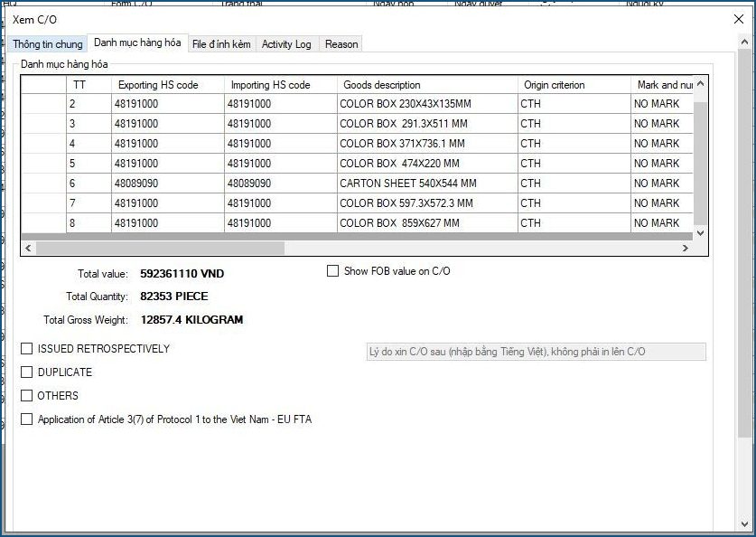Select COLOR BOX 291.3X511 MM cell
The width and height of the screenshot is (756, 537).
click(x=427, y=124)
